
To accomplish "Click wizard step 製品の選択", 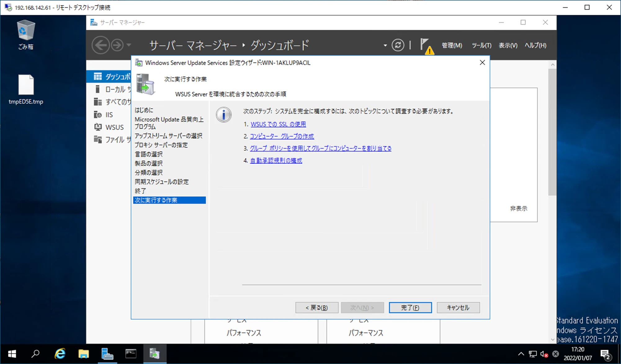I will 149,163.
